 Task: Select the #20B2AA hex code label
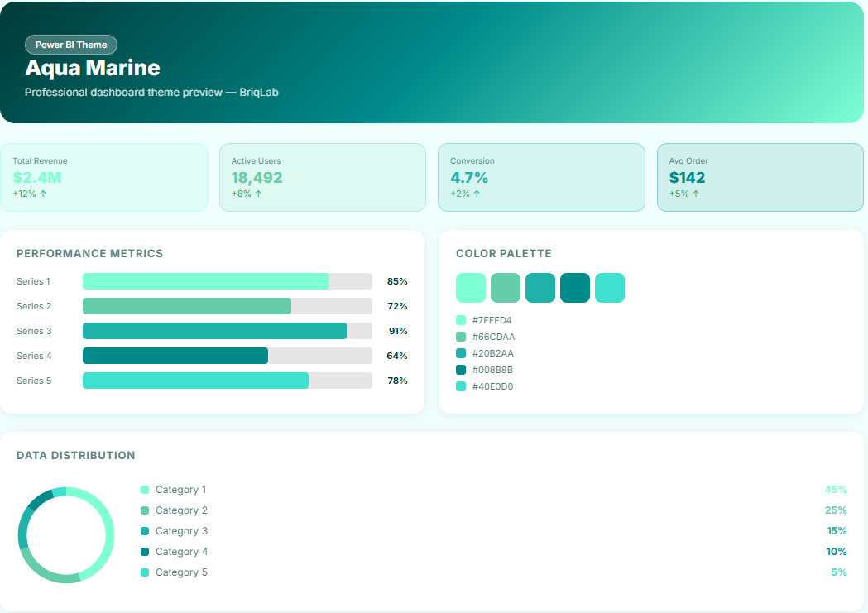point(492,353)
